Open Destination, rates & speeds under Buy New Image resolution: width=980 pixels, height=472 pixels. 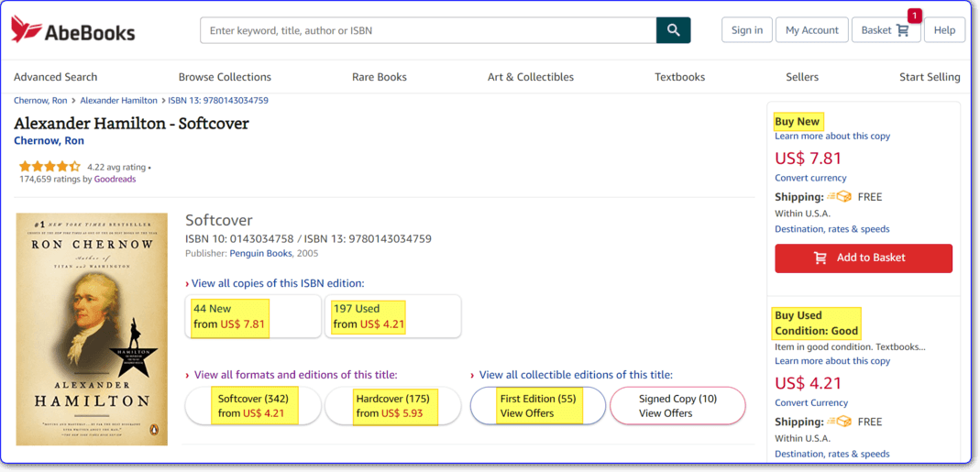pos(831,229)
